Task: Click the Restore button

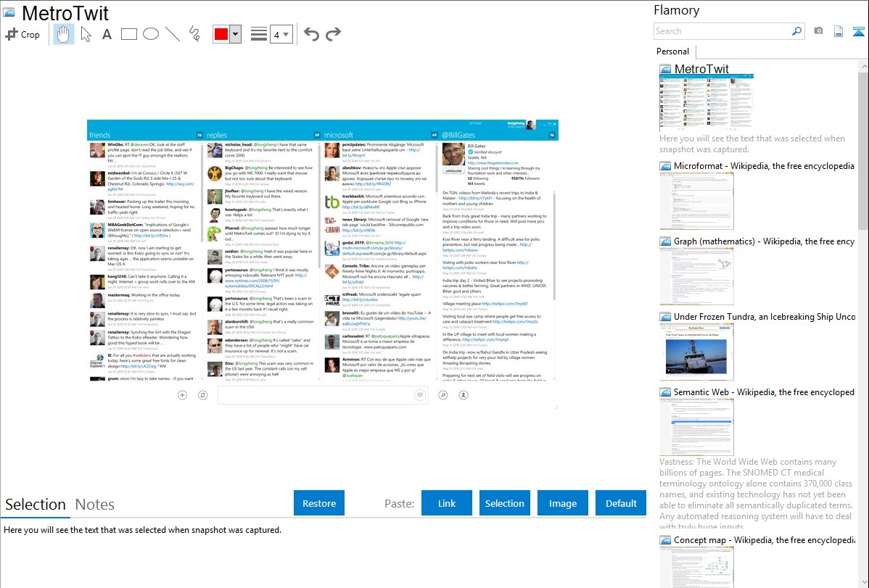Action: point(319,503)
